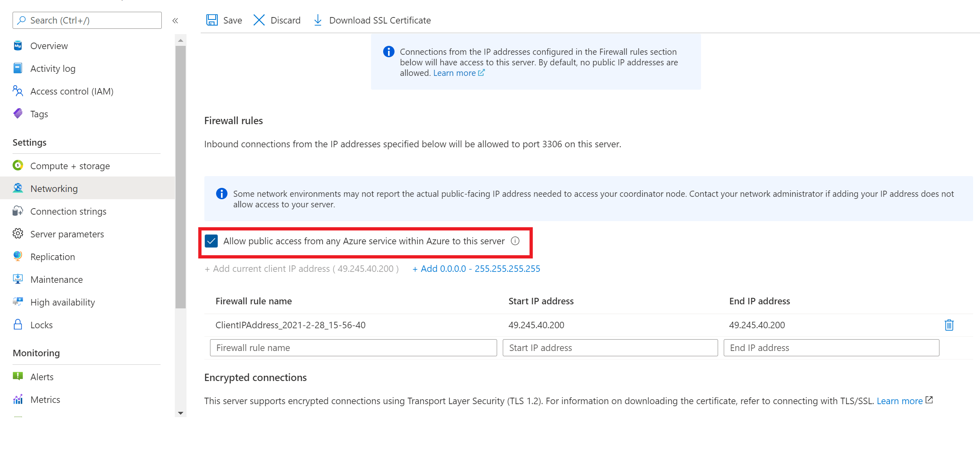Screen dimensions: 980x465
Task: Click the Networking settings icon
Action: pos(18,188)
